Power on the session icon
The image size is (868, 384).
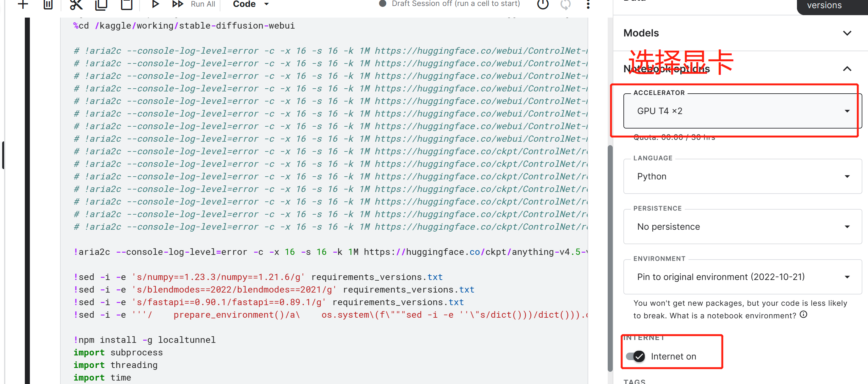[x=543, y=4]
